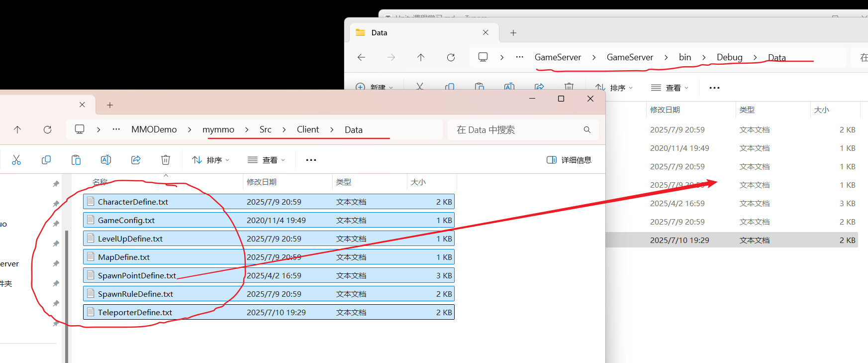Image resolution: width=868 pixels, height=363 pixels.
Task: Go back in the GameServer Data window
Action: (362, 57)
